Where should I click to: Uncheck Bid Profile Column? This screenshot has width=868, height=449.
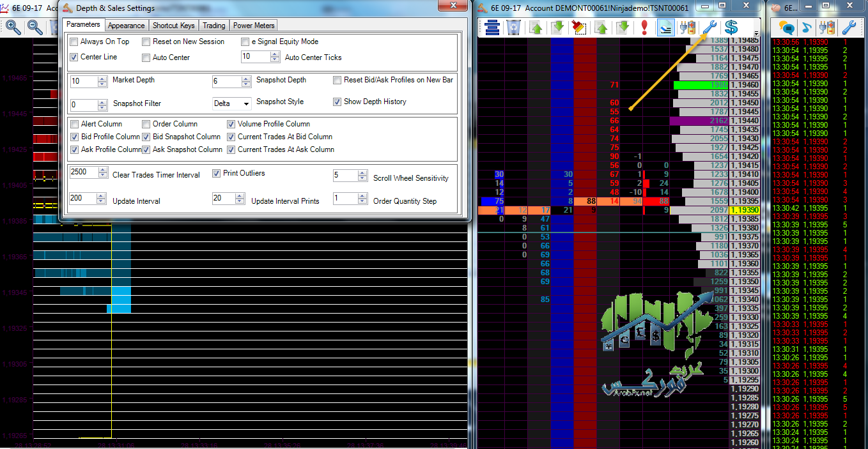coord(74,137)
